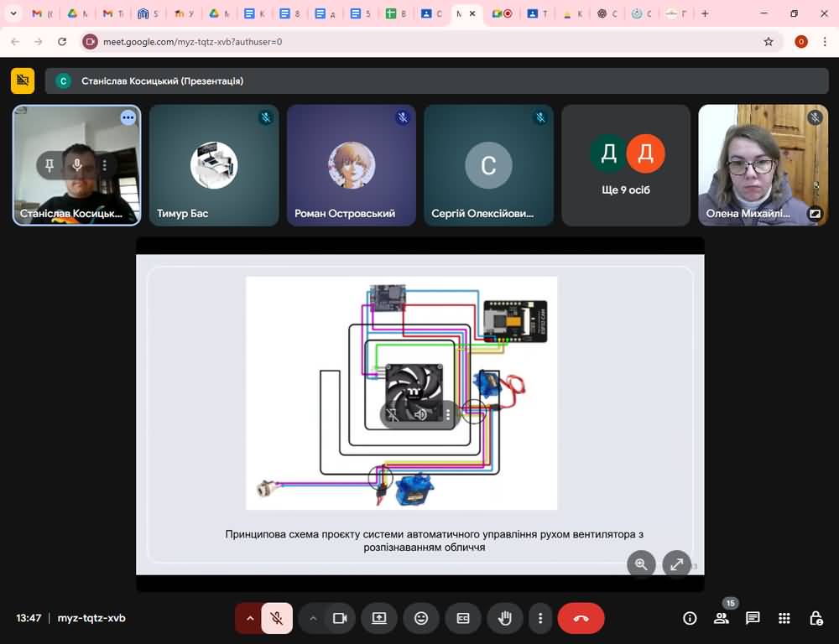
Task: Leave the call with red hang-up button
Action: [x=581, y=618]
